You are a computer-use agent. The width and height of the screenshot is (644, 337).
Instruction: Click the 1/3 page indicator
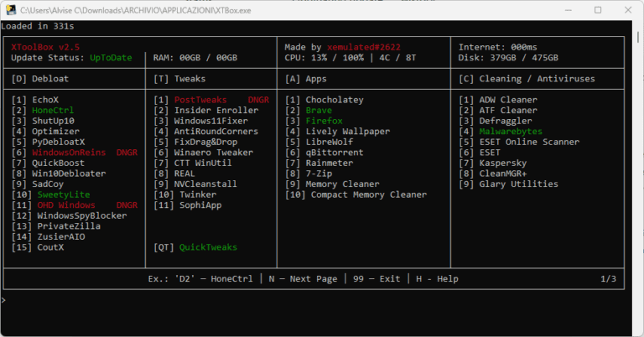point(608,278)
